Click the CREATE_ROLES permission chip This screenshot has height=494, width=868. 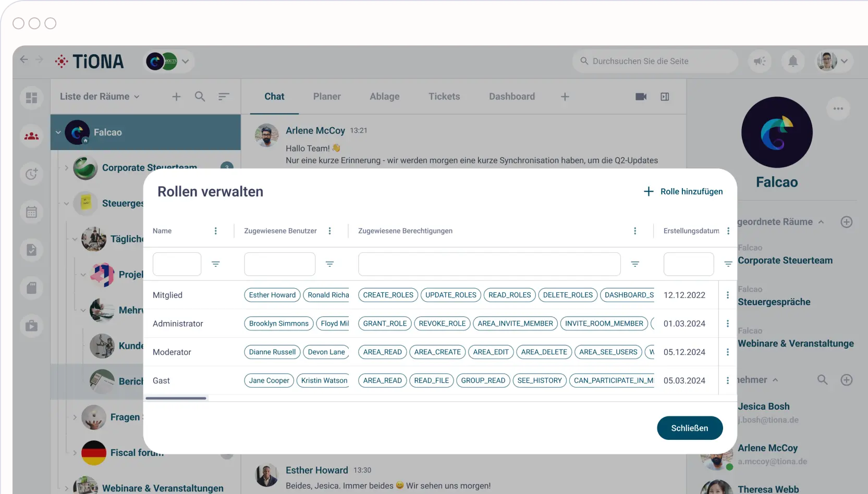point(388,295)
